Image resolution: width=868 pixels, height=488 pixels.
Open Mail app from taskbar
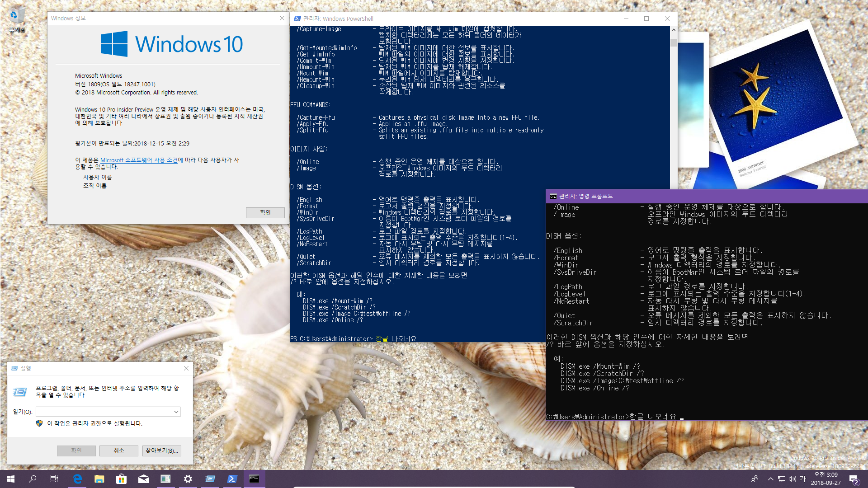pos(143,479)
